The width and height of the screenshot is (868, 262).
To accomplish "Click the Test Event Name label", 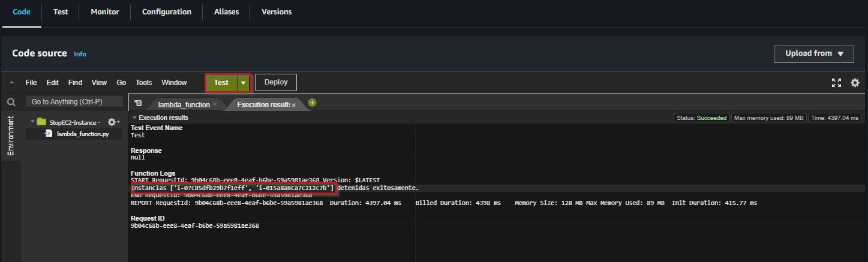I will pos(157,128).
